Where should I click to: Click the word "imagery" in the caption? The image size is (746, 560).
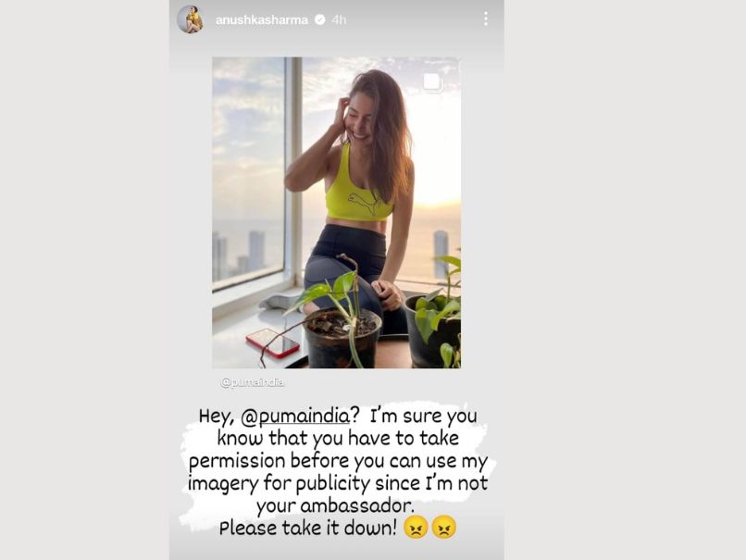223,484
